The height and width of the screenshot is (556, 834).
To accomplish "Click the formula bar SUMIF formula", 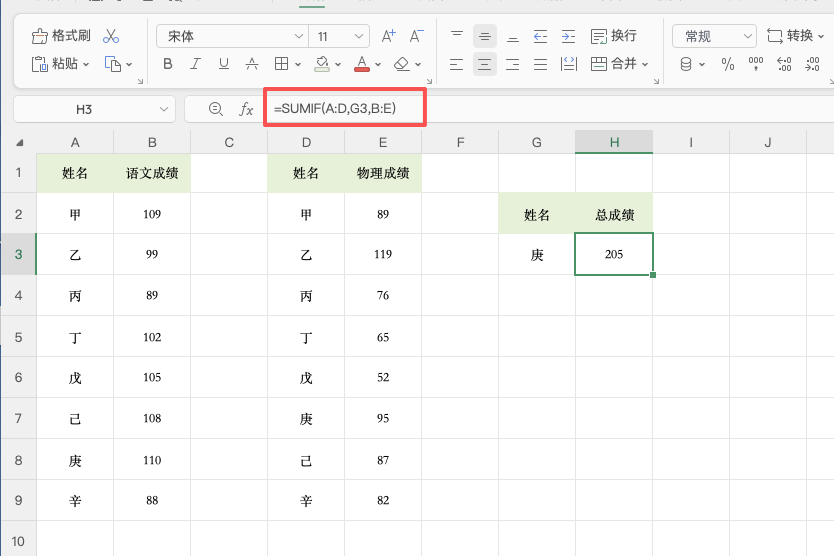I will tap(335, 109).
